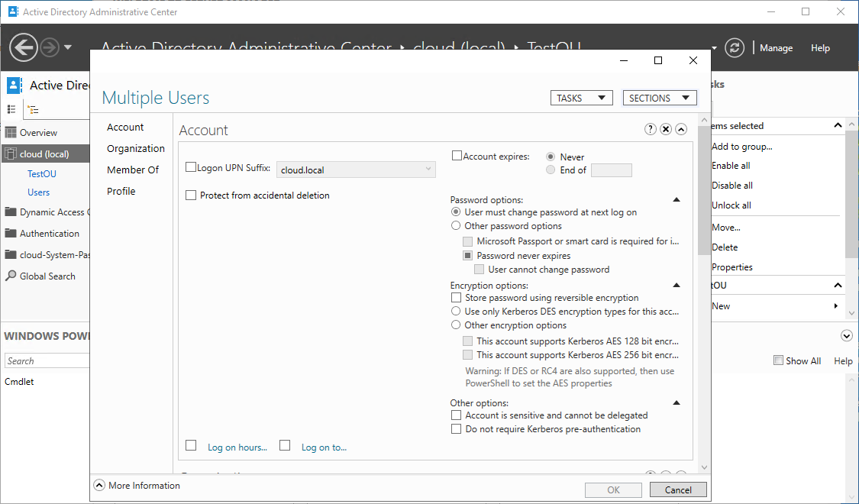The height and width of the screenshot is (504, 859).
Task: Select Overview in the navigation pane
Action: pos(38,133)
